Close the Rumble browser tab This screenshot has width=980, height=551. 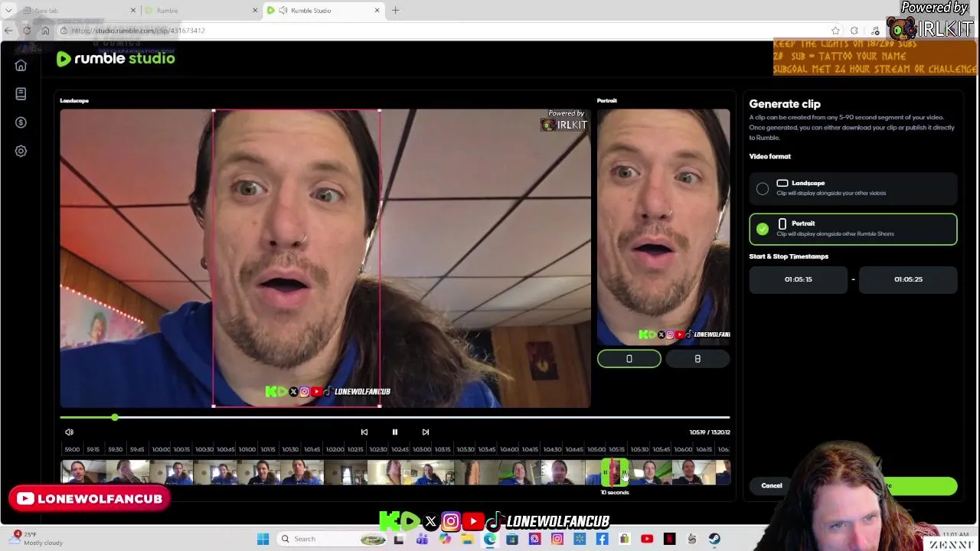[255, 11]
